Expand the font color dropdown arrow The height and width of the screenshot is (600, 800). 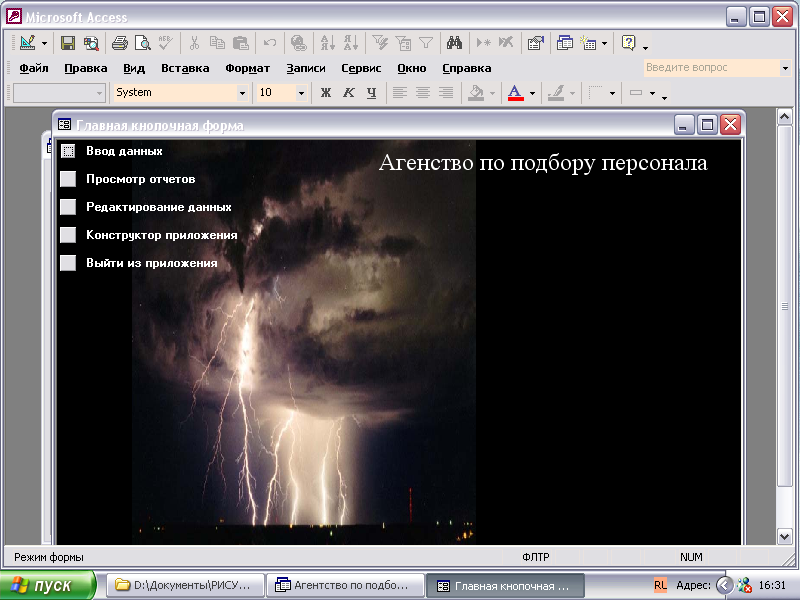pos(532,93)
